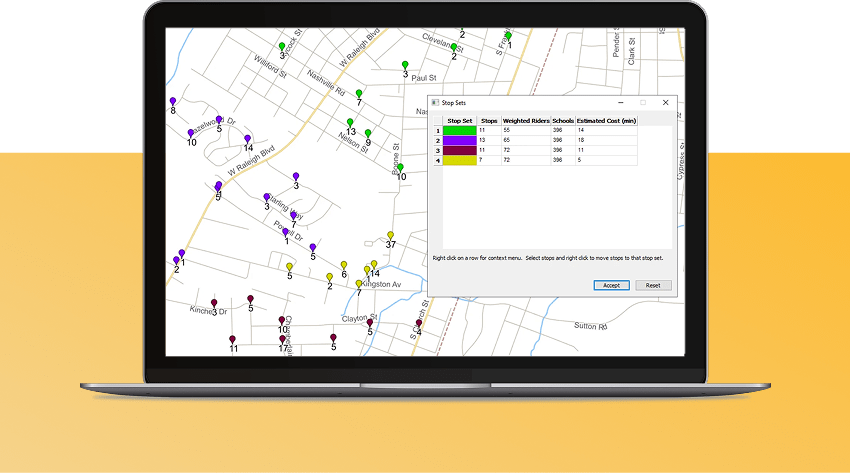Viewport: 850px width, 473px height.
Task: Click the Reset button
Action: pyautogui.click(x=652, y=285)
